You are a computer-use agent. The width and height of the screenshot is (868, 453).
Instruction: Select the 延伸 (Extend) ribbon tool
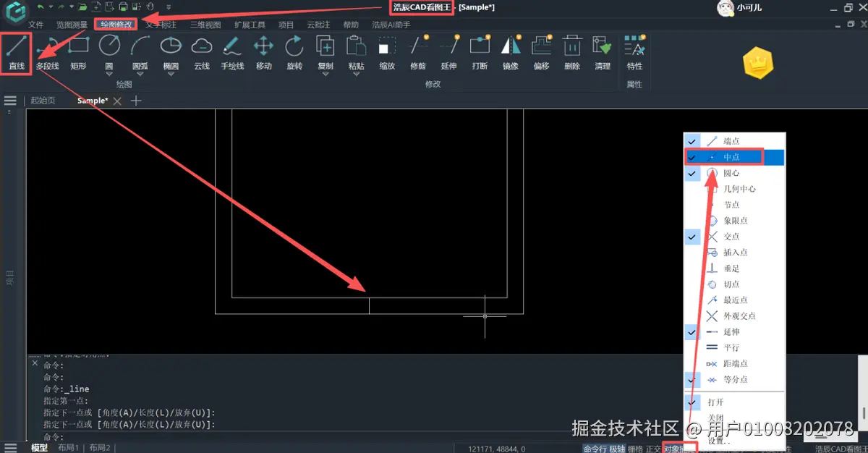coord(448,53)
